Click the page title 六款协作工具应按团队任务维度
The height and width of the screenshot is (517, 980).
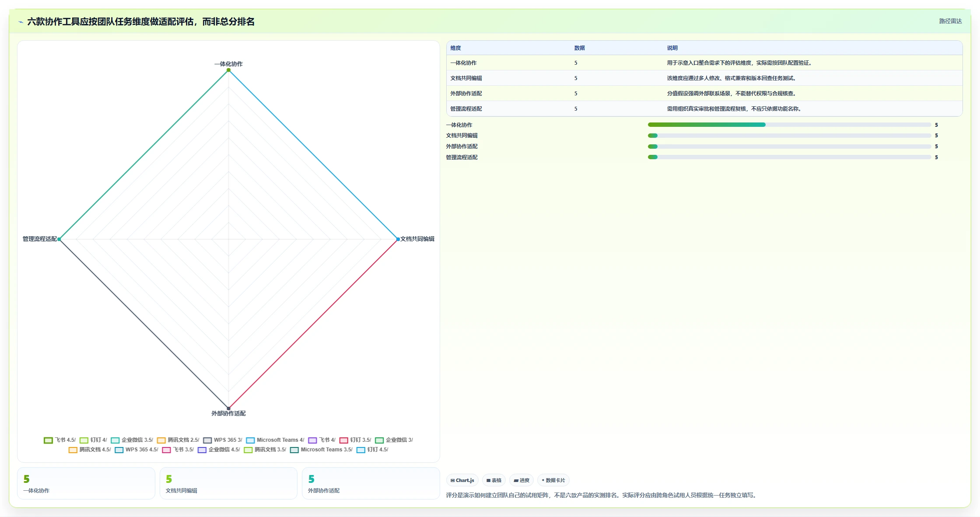click(x=141, y=21)
